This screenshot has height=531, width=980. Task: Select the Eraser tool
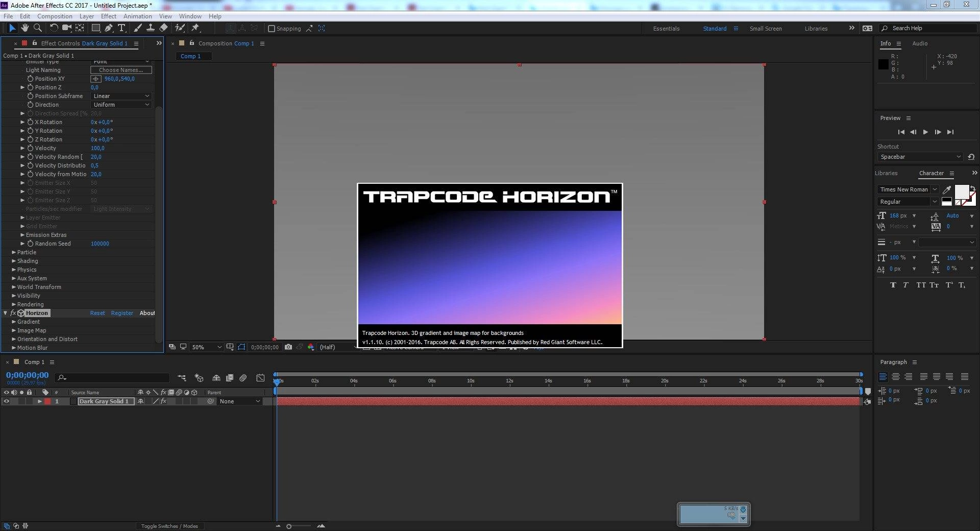pyautogui.click(x=163, y=28)
